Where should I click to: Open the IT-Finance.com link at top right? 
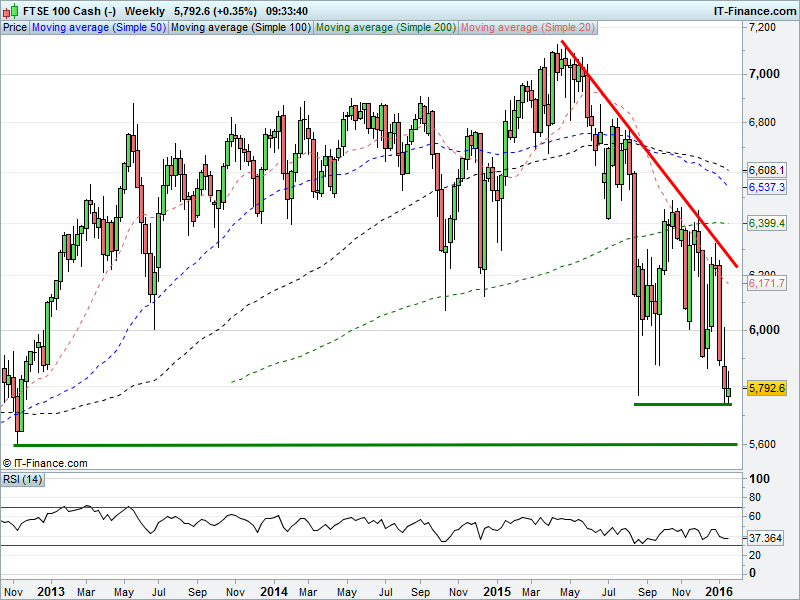pyautogui.click(x=755, y=11)
